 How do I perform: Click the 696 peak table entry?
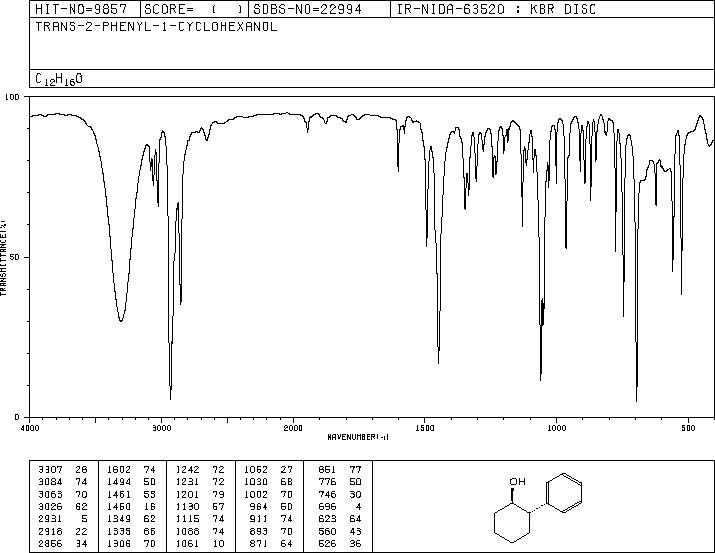pos(340,506)
